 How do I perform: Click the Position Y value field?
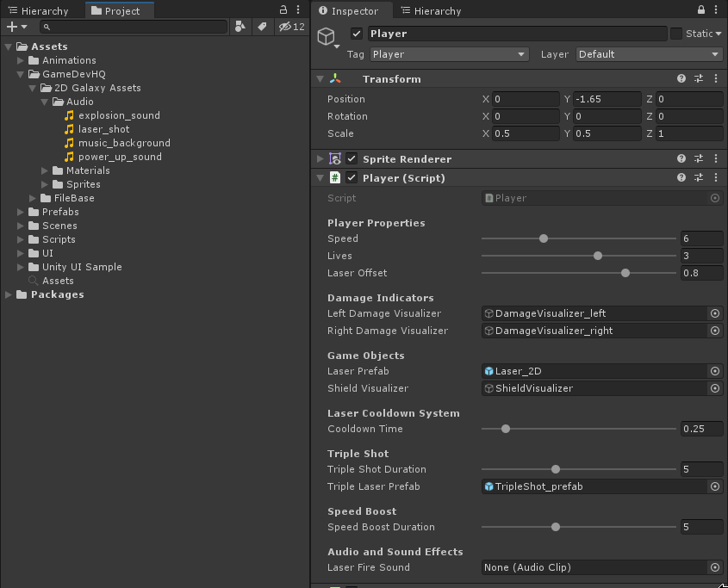point(607,99)
